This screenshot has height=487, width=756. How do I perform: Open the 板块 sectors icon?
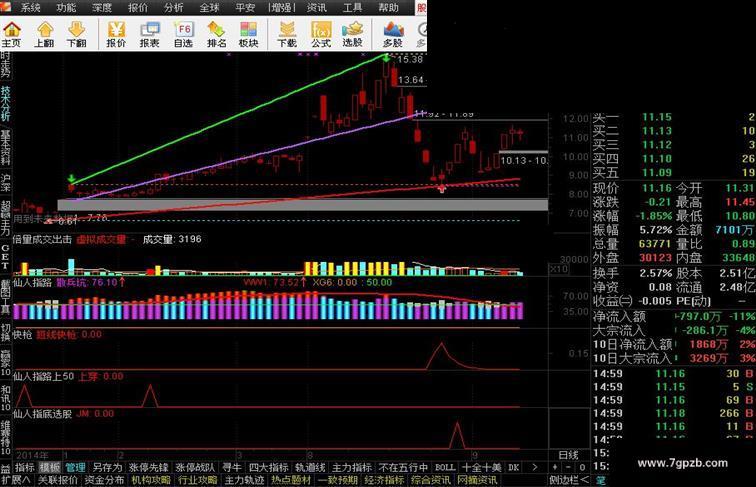point(249,34)
